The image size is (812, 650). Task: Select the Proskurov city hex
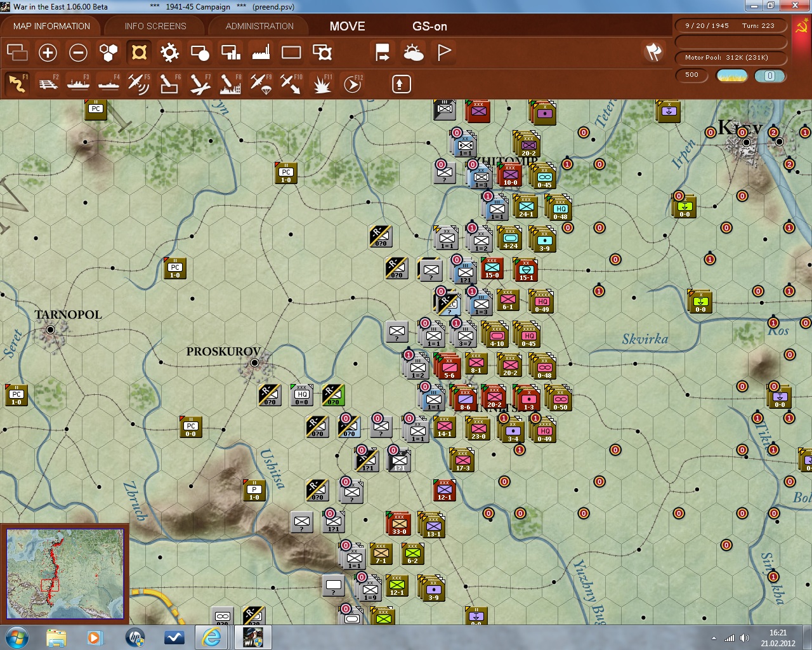point(254,363)
